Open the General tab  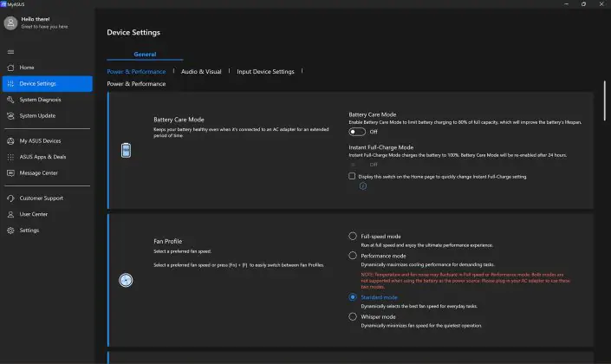[x=145, y=55]
